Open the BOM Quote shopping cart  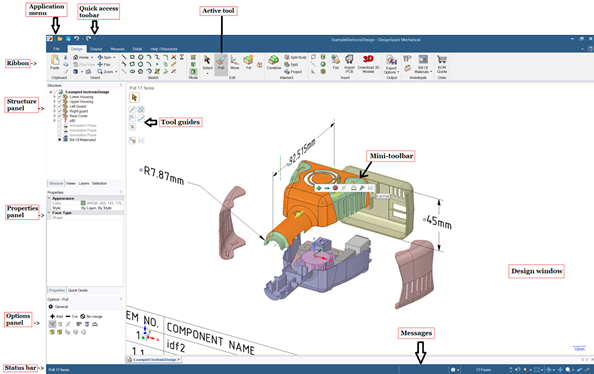(x=442, y=64)
